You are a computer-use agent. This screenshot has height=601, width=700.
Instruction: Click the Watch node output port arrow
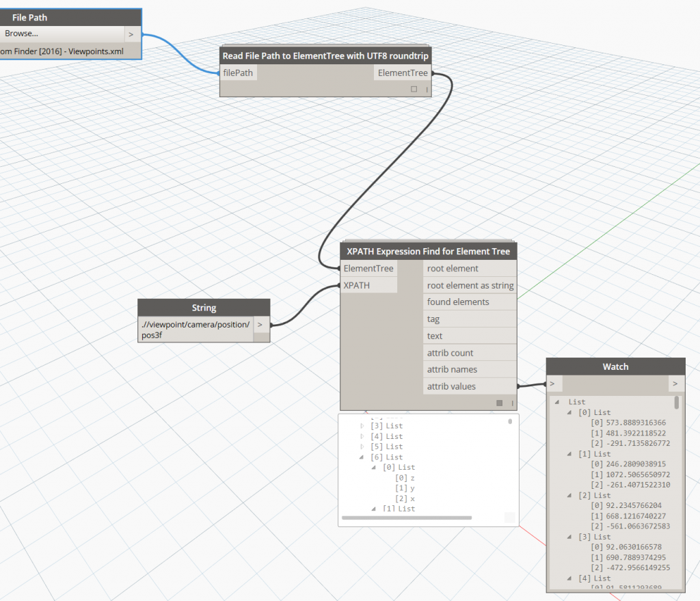[x=675, y=384]
